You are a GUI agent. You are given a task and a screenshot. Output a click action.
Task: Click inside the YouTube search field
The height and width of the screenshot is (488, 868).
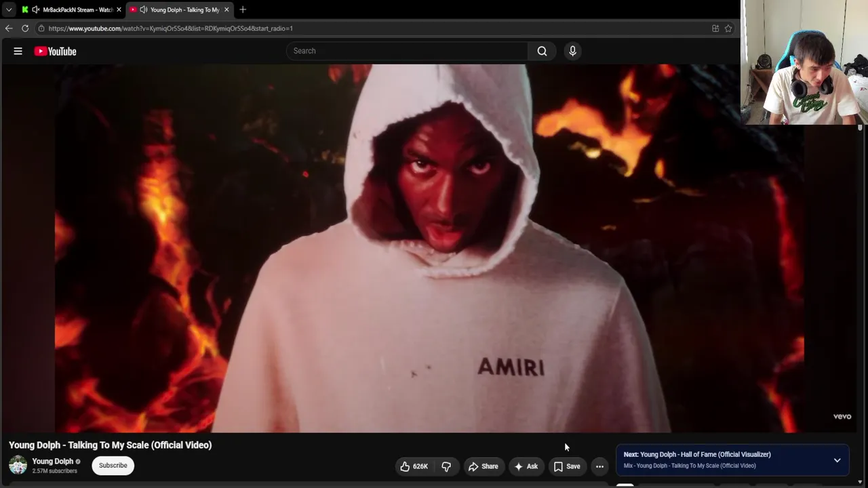click(x=407, y=51)
